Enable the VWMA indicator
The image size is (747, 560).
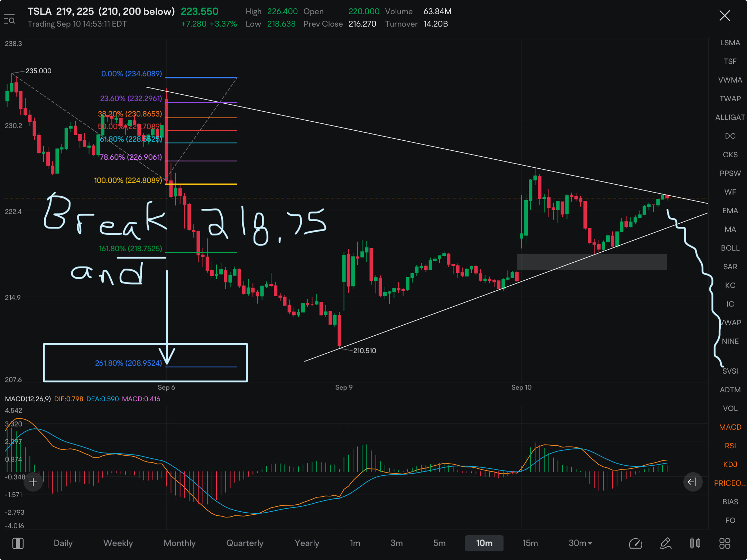[x=730, y=80]
